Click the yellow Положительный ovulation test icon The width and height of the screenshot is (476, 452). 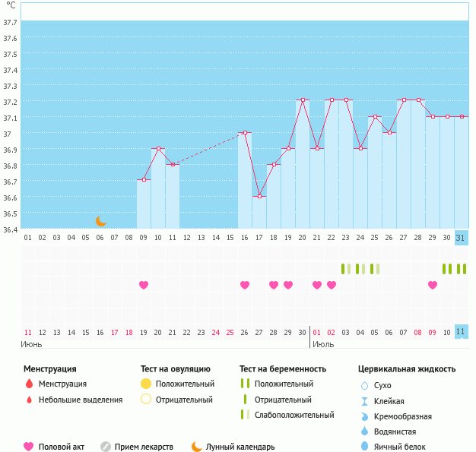click(146, 384)
